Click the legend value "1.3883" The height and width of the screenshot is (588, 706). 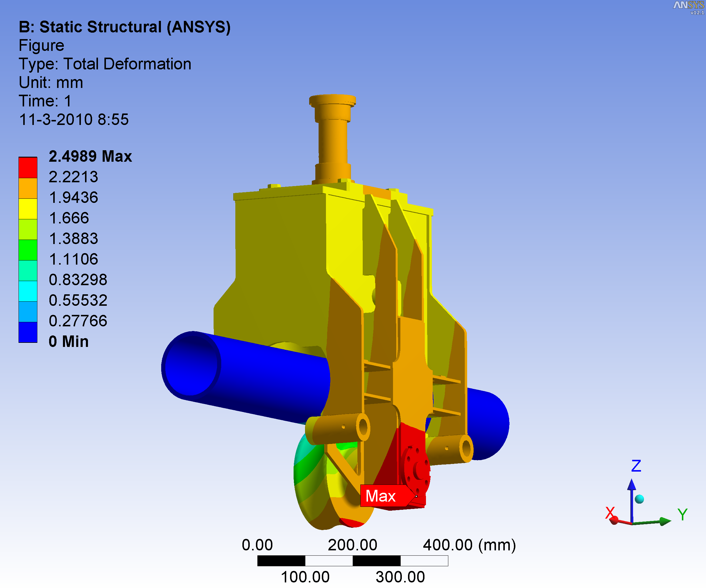point(73,238)
